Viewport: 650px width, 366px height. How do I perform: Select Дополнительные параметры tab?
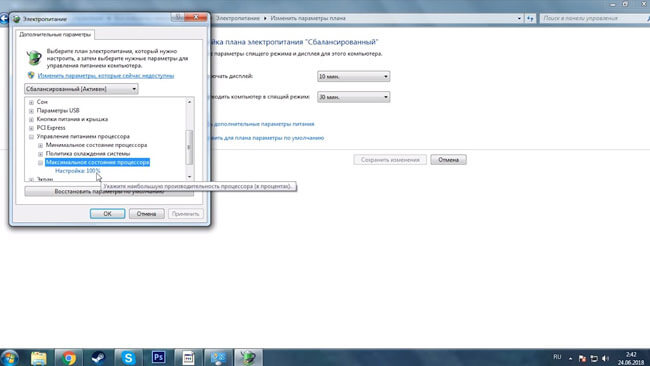pyautogui.click(x=55, y=34)
